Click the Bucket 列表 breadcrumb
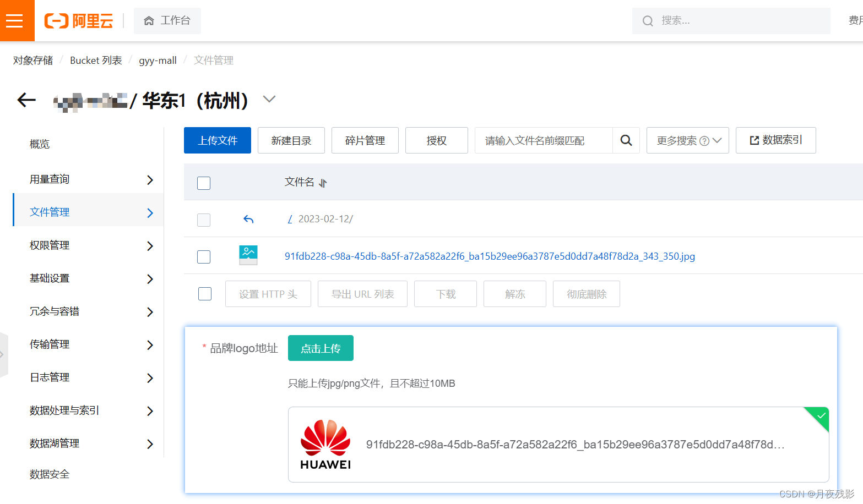This screenshot has width=863, height=504. (x=96, y=61)
